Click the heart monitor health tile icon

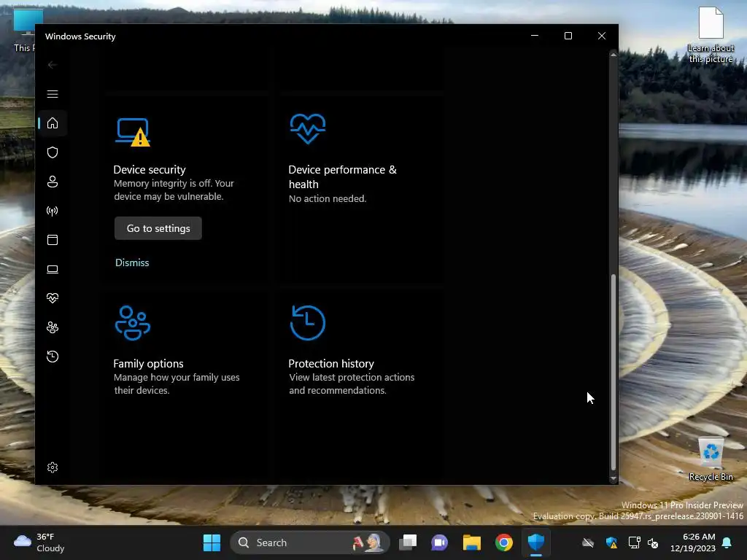pos(308,128)
